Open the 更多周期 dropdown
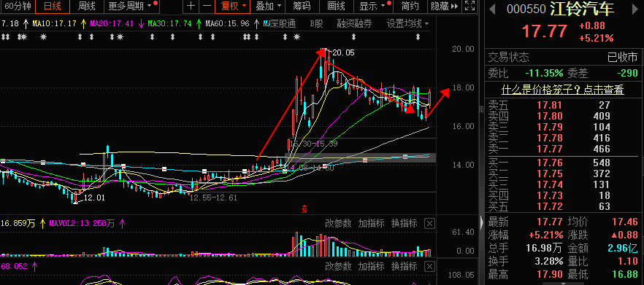Image resolution: width=644 pixels, height=285 pixels. click(x=131, y=6)
